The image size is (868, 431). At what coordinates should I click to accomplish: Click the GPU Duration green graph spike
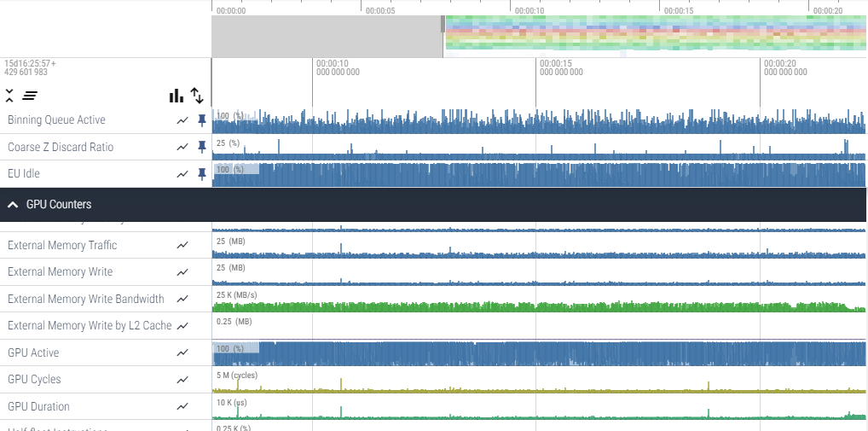click(341, 412)
